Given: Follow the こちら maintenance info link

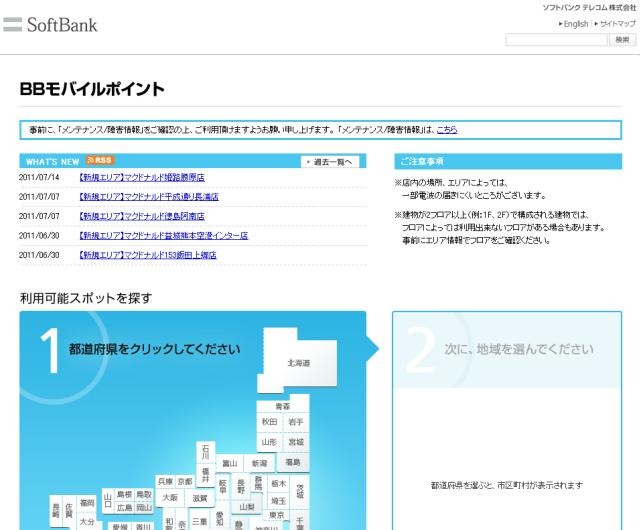Looking at the screenshot, I should (446, 129).
